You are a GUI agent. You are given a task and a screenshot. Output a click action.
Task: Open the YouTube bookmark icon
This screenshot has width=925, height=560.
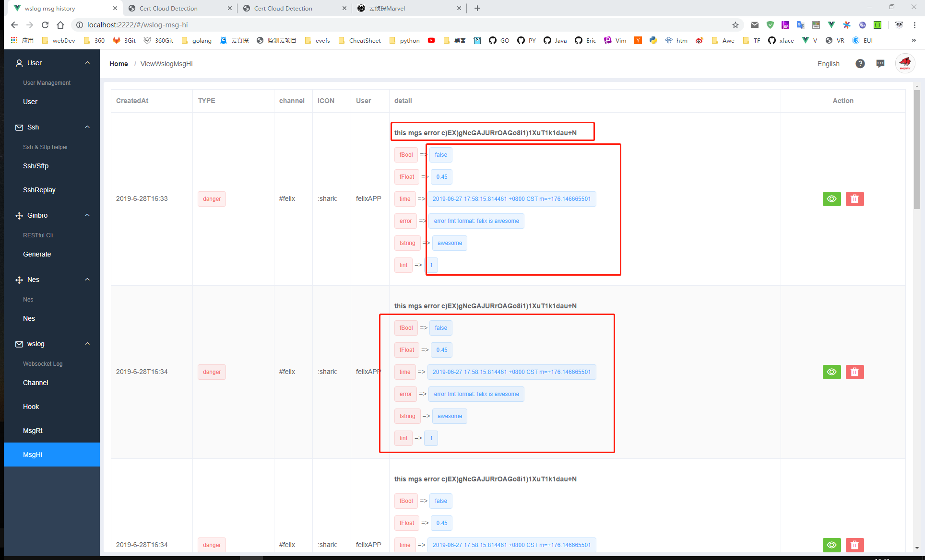pos(431,40)
